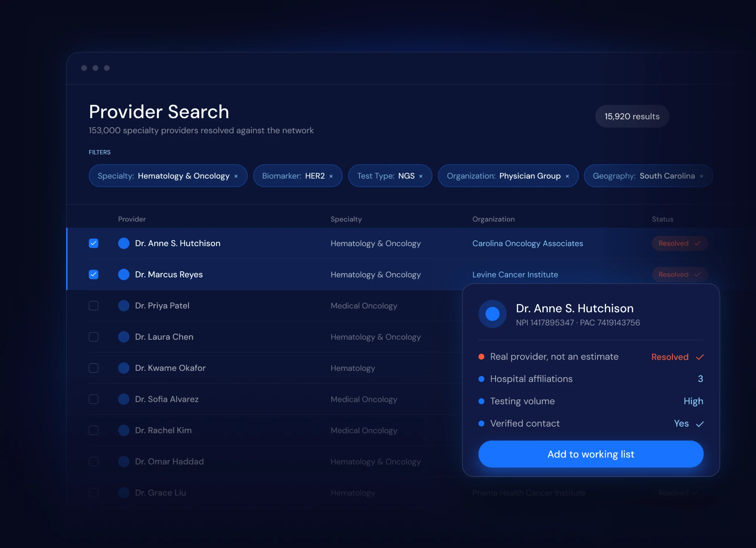Click Testing volume High value

pyautogui.click(x=693, y=401)
